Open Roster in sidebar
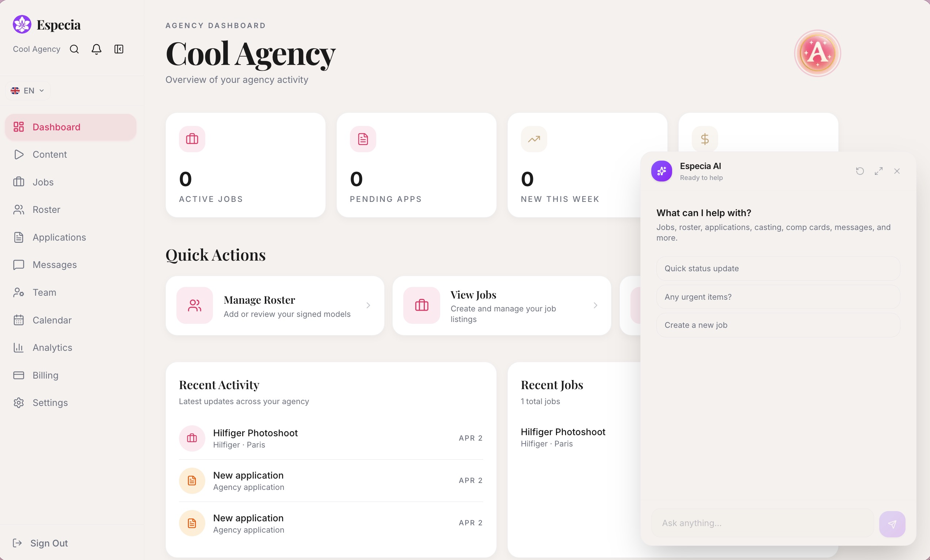The height and width of the screenshot is (560, 930). point(70,210)
